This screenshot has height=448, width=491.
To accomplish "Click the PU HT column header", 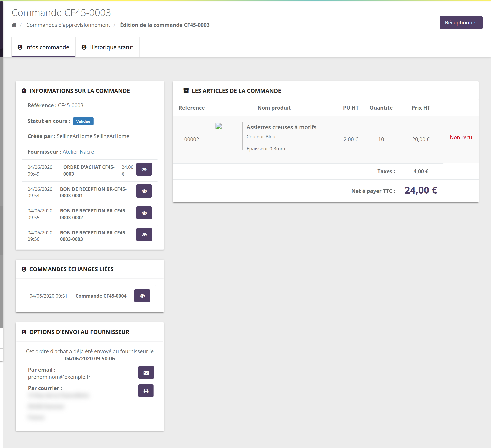I will (351, 108).
